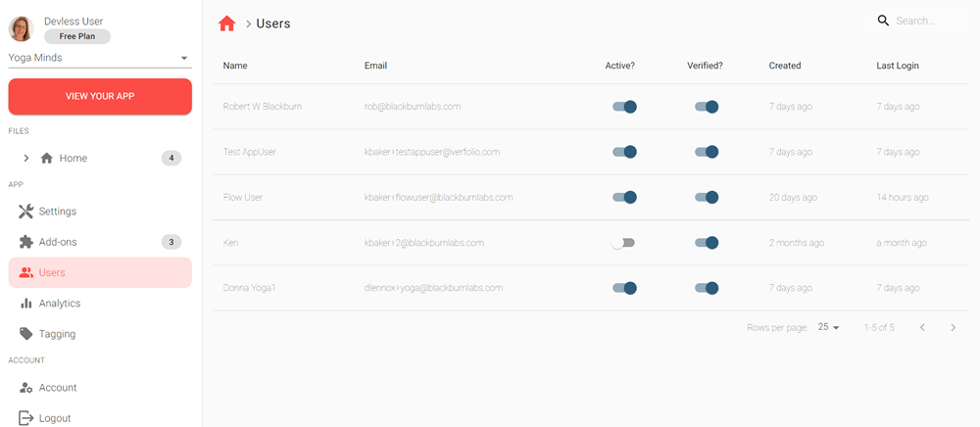Click the red home breadcrumb icon
Screen dimensions: 980x427
[227, 24]
